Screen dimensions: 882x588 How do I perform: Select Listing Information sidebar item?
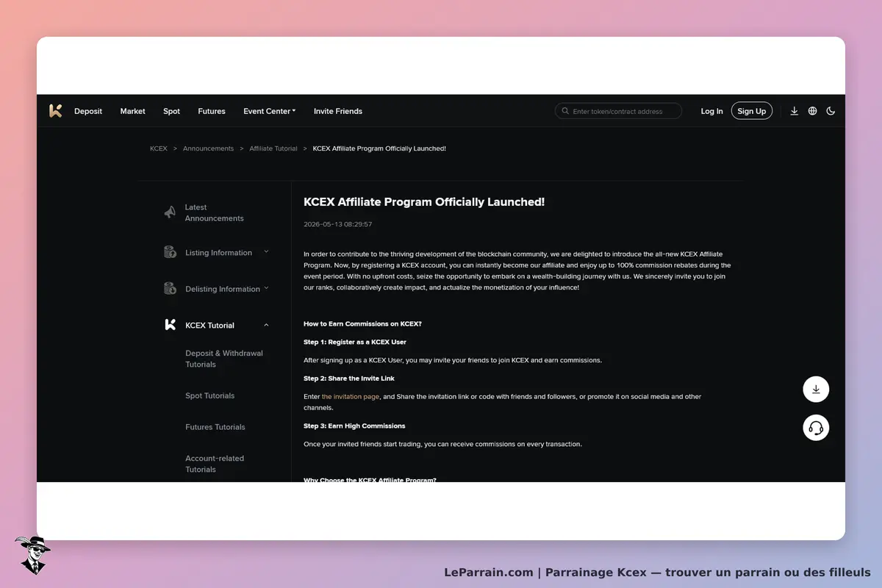[x=218, y=253]
